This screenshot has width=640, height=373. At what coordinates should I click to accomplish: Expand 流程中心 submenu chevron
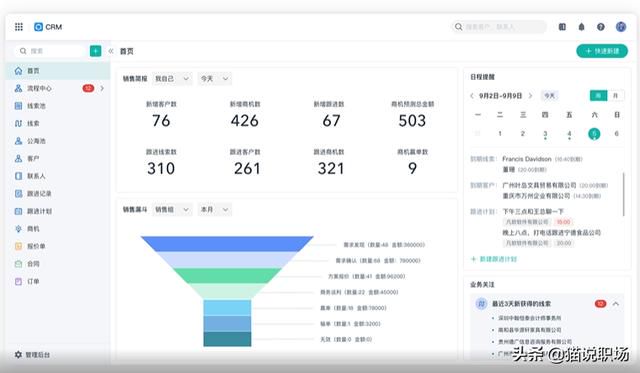coord(102,88)
